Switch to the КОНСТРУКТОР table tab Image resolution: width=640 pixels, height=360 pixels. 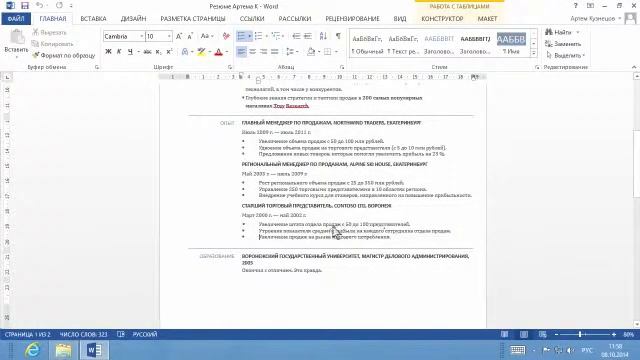tap(442, 19)
